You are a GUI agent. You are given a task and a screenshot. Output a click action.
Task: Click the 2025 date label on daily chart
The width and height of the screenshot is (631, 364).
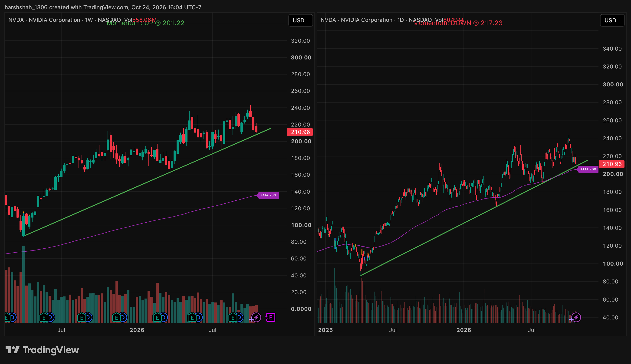[x=325, y=330]
